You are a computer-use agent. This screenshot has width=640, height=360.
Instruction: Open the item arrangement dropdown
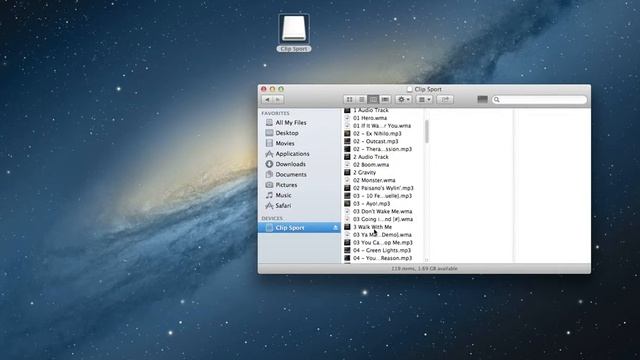pyautogui.click(x=424, y=100)
